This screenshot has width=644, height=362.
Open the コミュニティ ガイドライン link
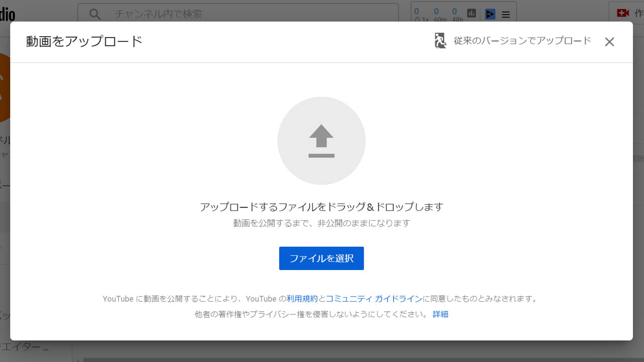click(374, 299)
